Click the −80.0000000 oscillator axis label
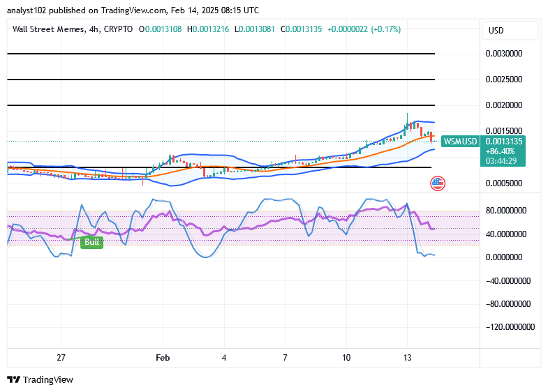 [508, 303]
